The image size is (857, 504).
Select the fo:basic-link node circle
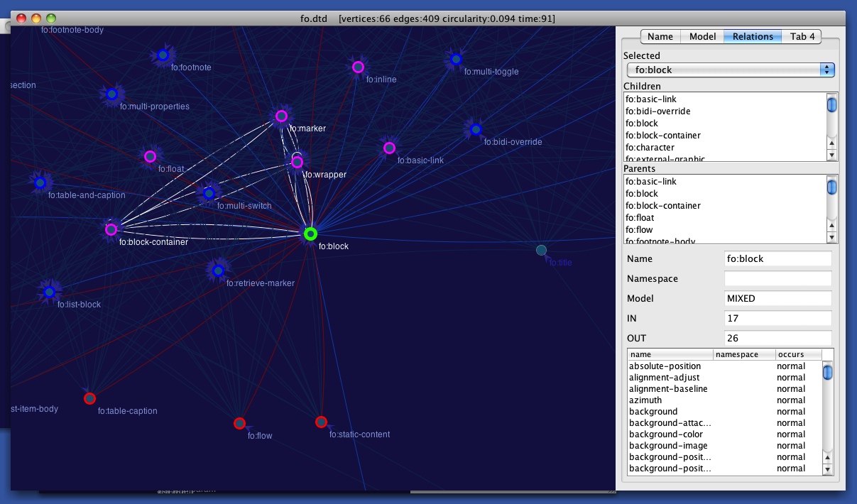(389, 148)
